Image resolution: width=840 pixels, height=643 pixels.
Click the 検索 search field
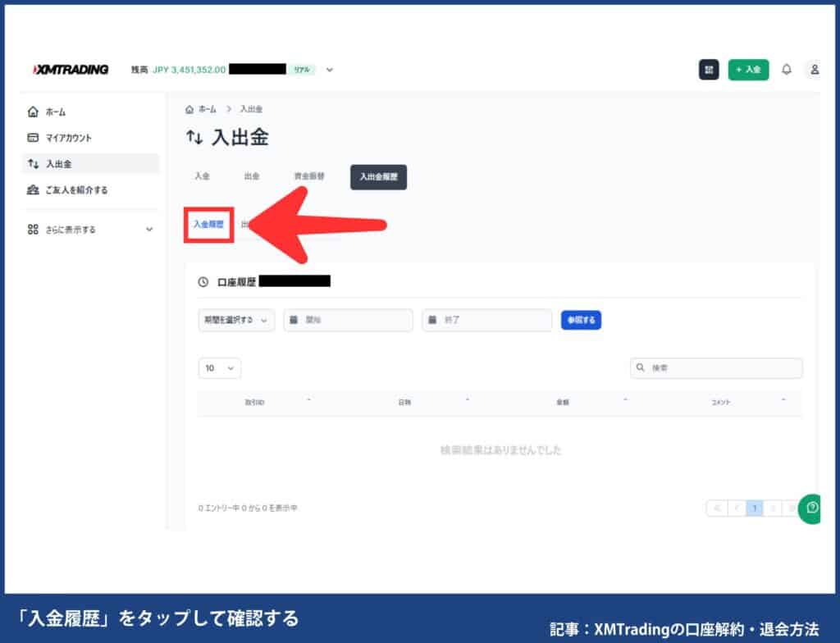pos(716,368)
